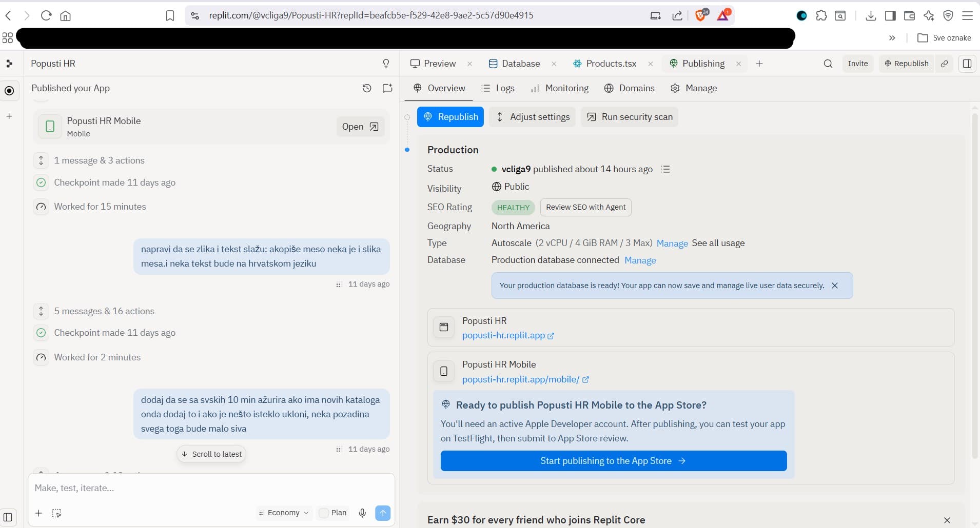
Task: Open the browser home page icon
Action: point(66,15)
